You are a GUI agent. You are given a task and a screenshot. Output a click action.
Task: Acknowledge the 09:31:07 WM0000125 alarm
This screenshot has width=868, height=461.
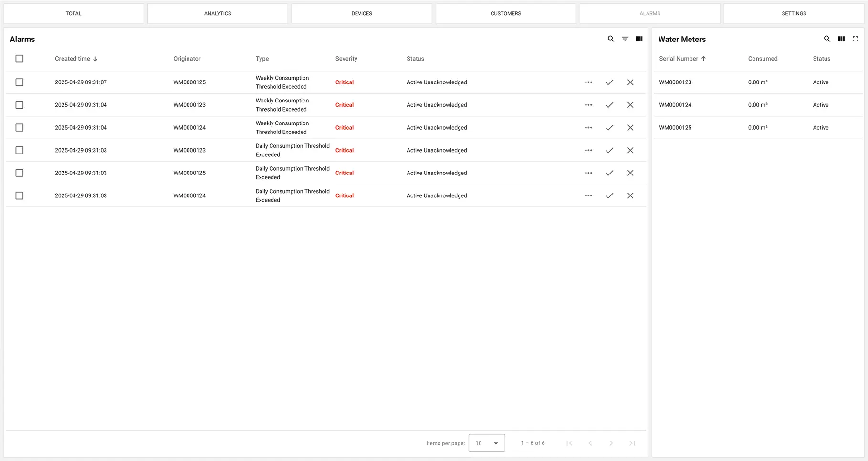[x=609, y=82]
